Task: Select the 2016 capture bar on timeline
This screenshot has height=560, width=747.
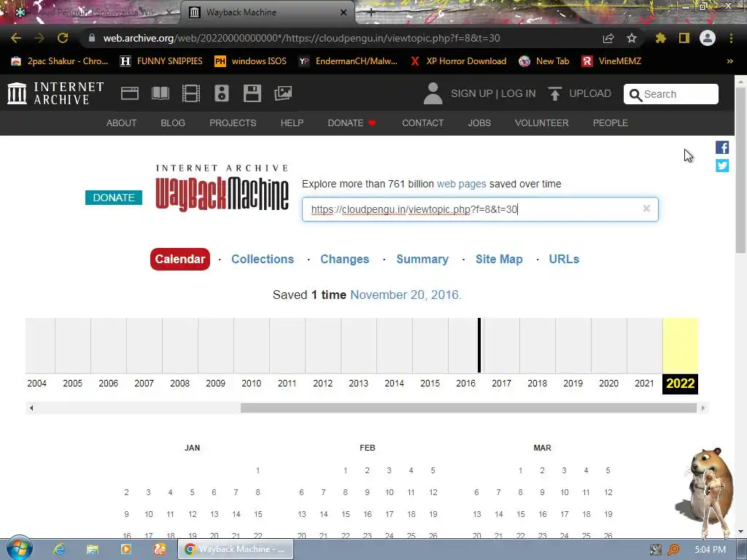Action: click(x=479, y=345)
